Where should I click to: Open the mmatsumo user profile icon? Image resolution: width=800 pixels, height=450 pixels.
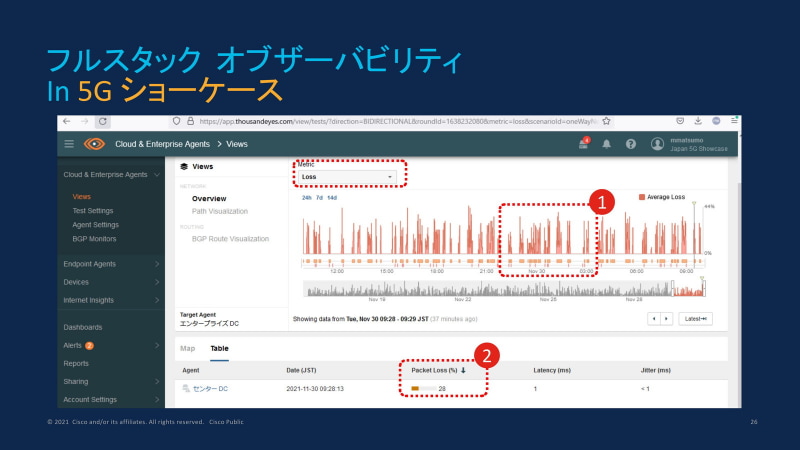[x=657, y=144]
